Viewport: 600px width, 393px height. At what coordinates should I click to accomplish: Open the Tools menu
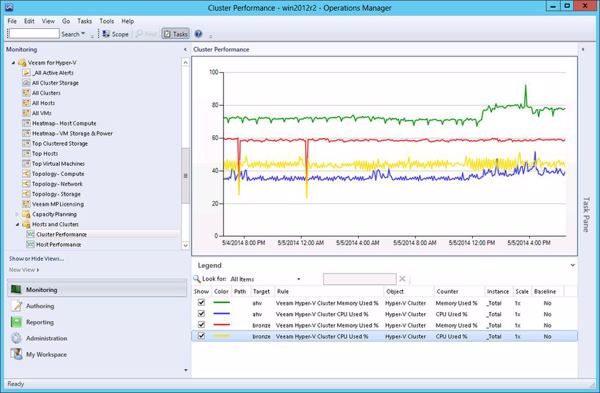tap(107, 21)
